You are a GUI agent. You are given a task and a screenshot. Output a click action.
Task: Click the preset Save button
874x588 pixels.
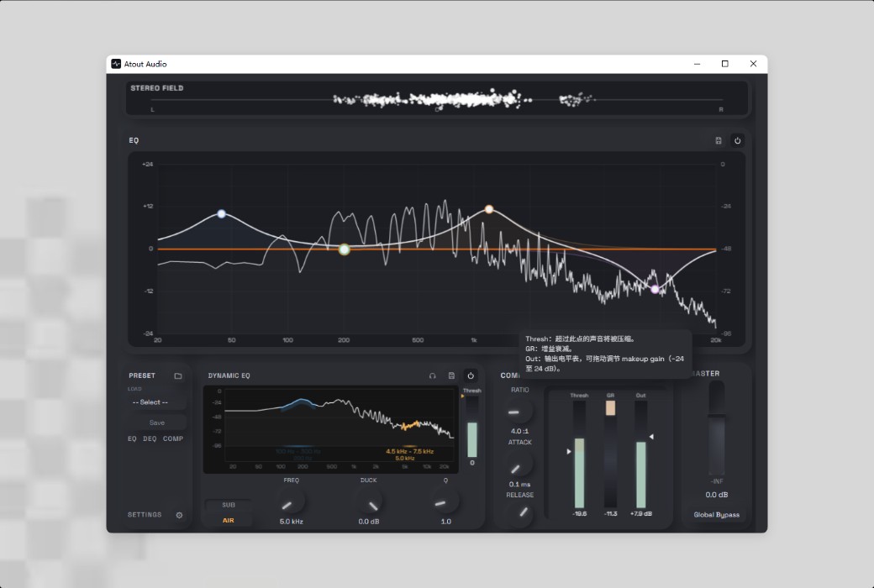[x=156, y=423]
